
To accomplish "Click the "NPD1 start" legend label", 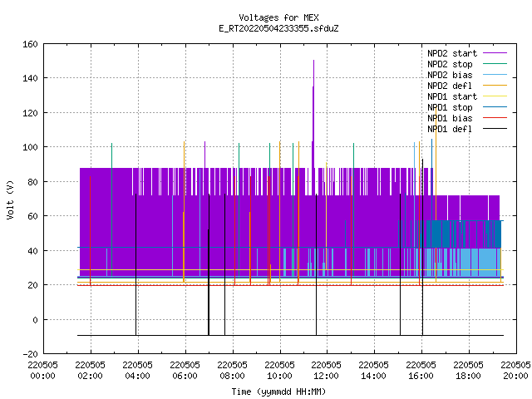I will tap(452, 96).
